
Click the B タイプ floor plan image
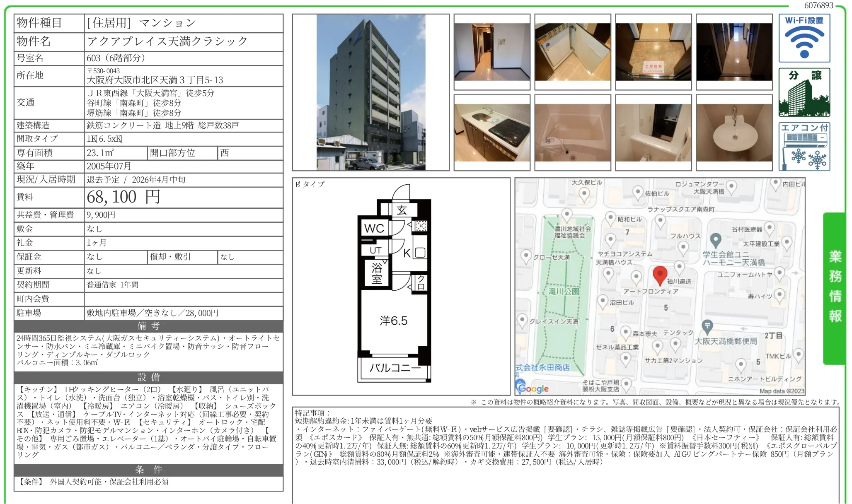394,290
